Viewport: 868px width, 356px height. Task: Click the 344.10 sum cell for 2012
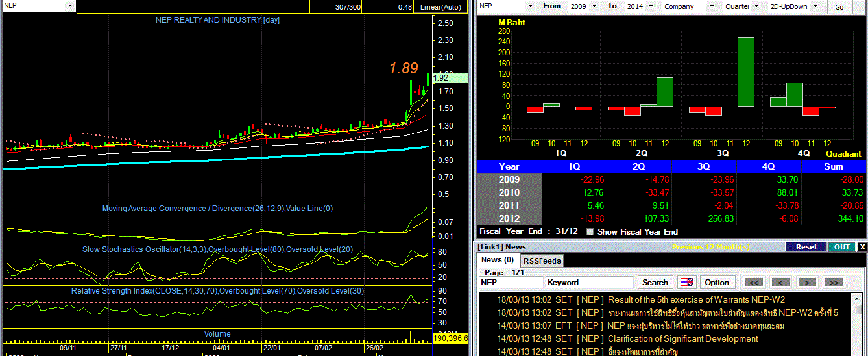tap(834, 218)
